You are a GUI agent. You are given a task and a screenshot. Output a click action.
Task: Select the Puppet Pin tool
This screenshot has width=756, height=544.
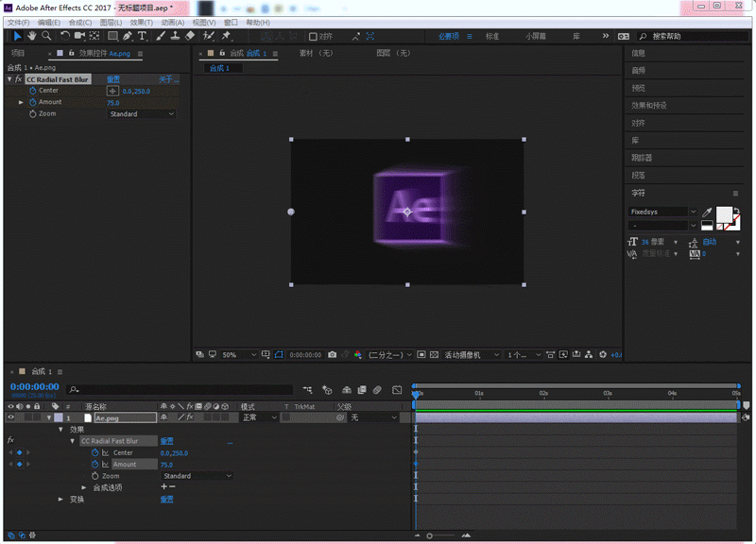226,36
